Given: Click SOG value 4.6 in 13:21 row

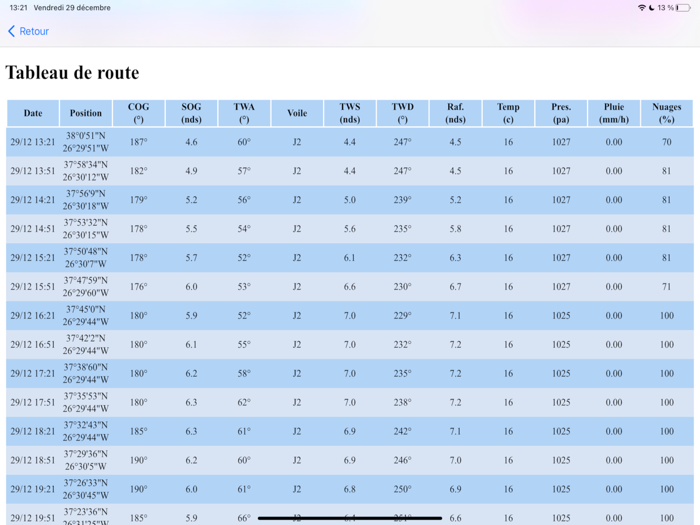Looking at the screenshot, I should coord(191,142).
